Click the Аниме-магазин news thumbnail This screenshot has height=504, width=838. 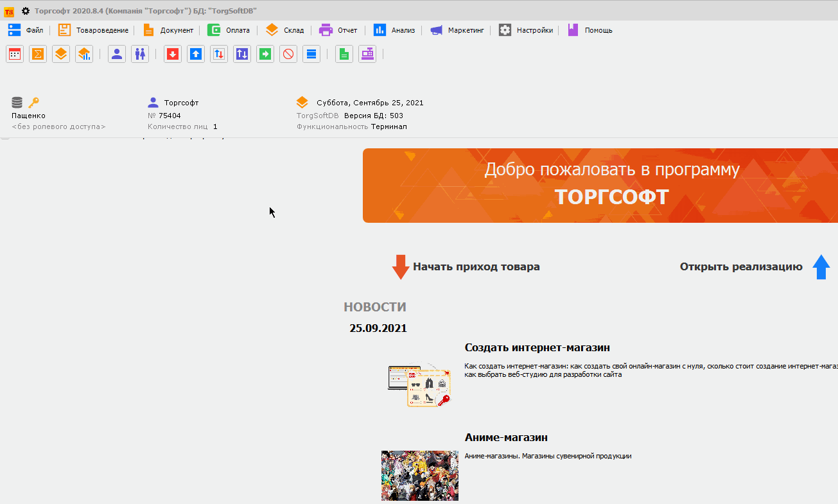point(419,475)
